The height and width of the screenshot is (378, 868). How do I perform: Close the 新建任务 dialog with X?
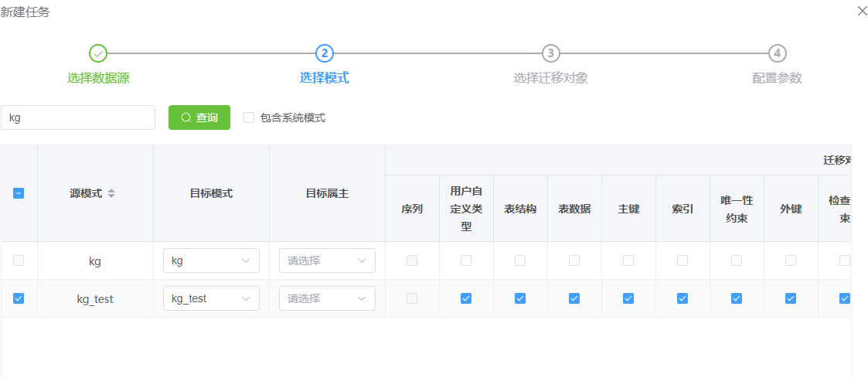tap(862, 11)
